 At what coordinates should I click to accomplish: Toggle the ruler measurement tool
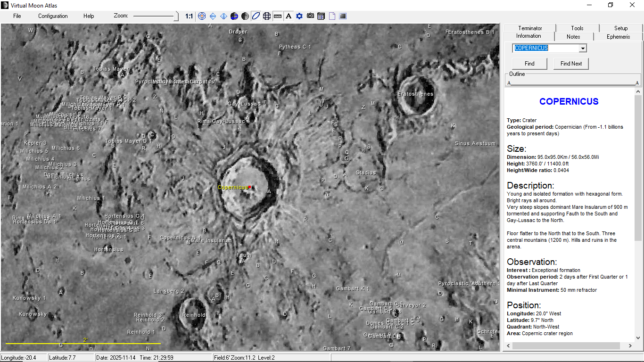277,16
